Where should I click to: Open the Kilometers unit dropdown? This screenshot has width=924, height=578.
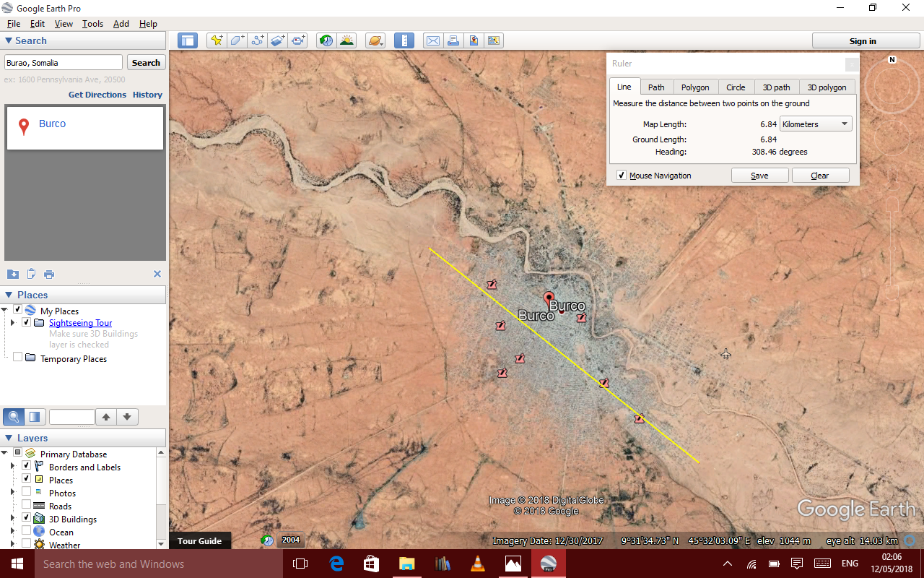(x=816, y=124)
